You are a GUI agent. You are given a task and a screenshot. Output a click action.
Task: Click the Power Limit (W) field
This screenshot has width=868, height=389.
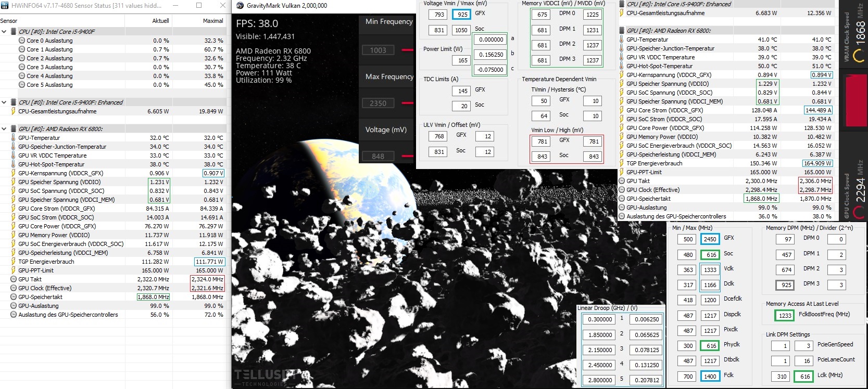point(462,60)
